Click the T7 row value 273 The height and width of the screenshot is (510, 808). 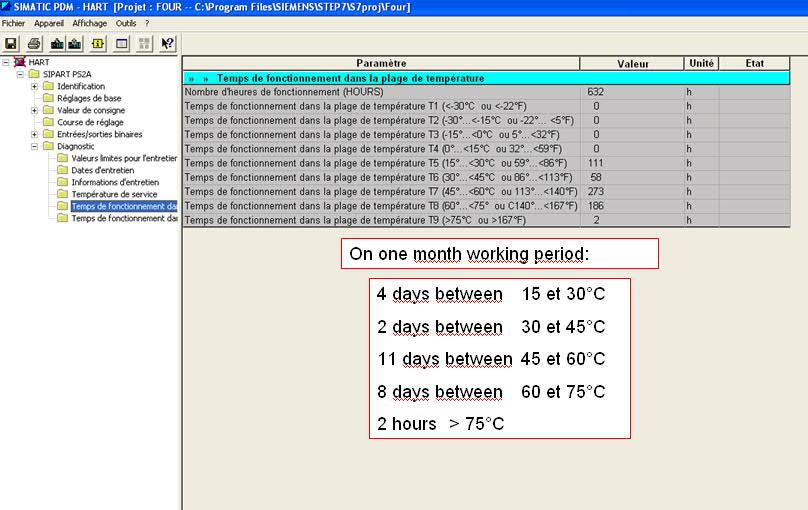pos(596,192)
